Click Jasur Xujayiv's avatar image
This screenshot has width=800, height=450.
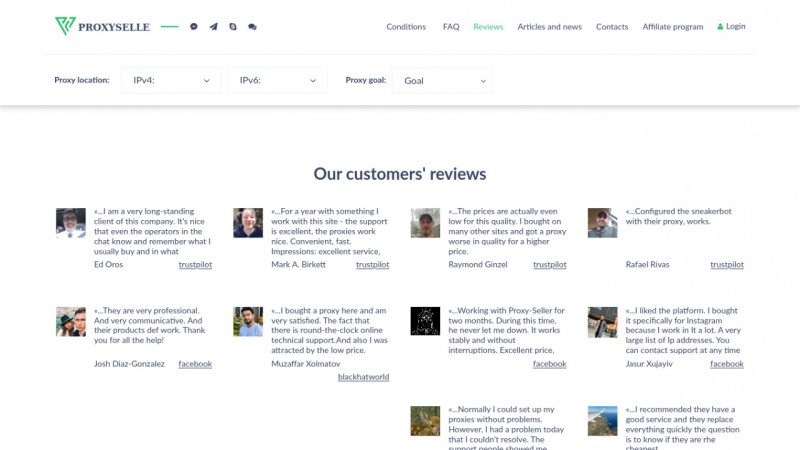pyautogui.click(x=602, y=322)
